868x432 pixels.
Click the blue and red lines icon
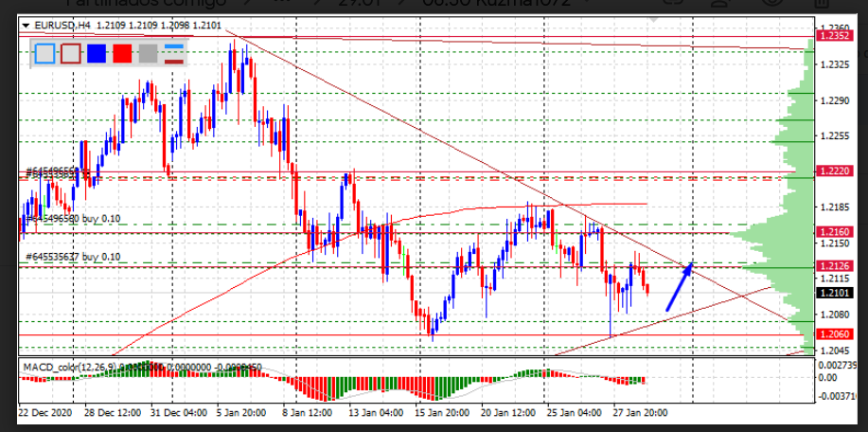click(x=173, y=53)
